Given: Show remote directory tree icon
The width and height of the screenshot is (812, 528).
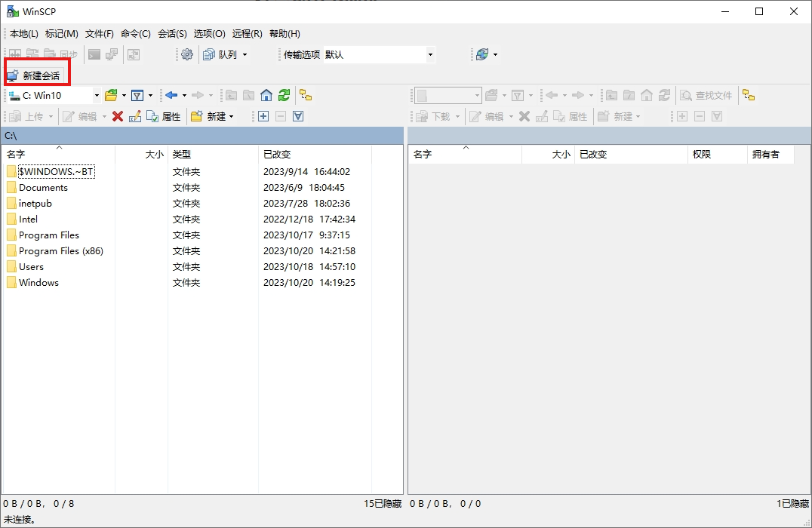Looking at the screenshot, I should pyautogui.click(x=749, y=95).
